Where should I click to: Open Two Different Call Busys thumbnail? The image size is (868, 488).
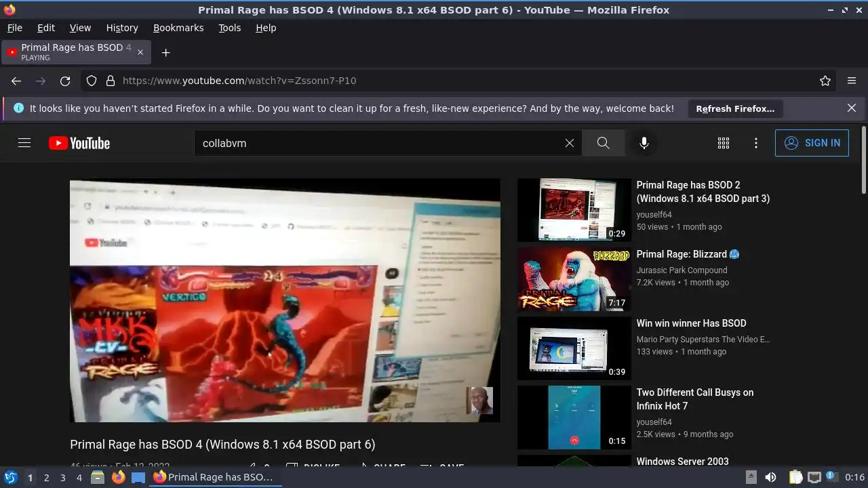(574, 418)
